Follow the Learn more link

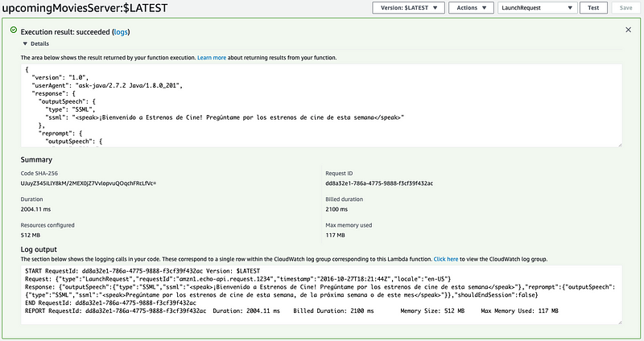point(212,58)
